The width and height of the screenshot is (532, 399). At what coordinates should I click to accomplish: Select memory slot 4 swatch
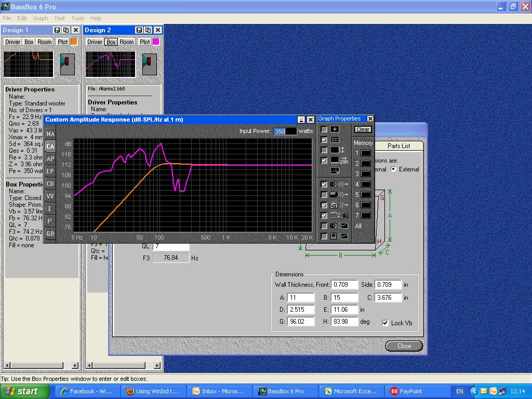[366, 184]
